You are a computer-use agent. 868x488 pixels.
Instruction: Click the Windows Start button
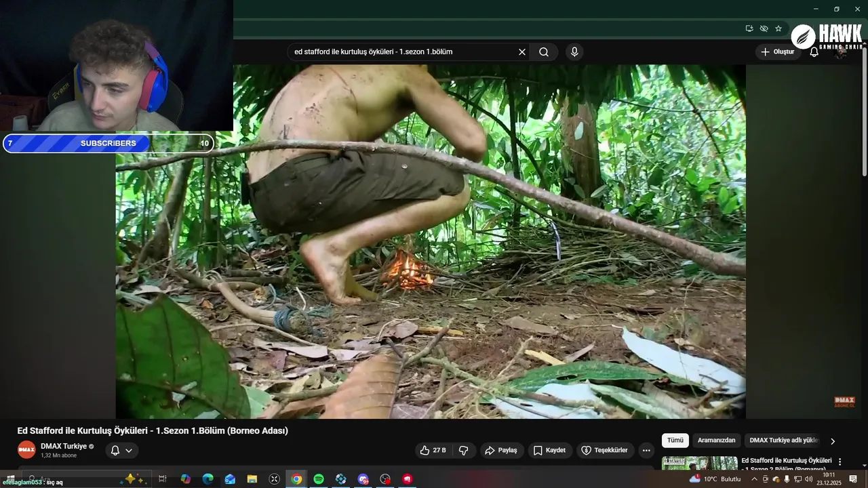point(9,479)
